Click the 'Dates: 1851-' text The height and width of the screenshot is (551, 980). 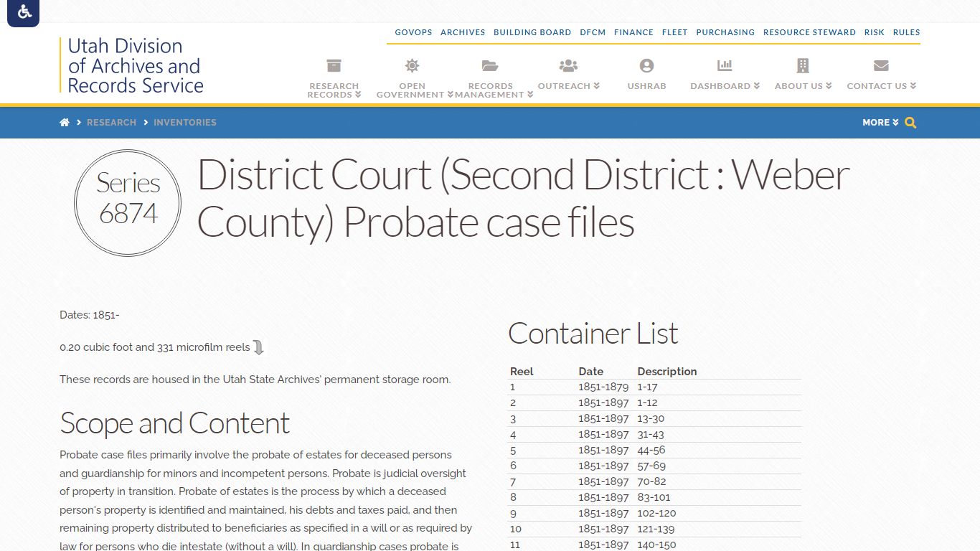[x=90, y=315]
